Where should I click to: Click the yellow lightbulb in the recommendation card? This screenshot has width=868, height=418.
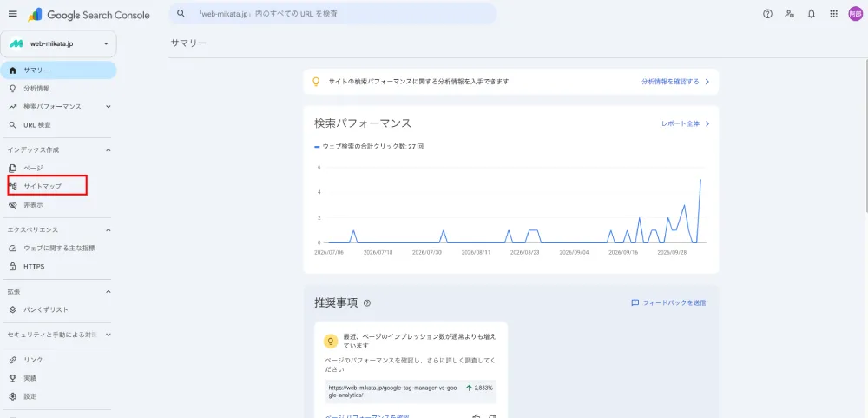331,341
